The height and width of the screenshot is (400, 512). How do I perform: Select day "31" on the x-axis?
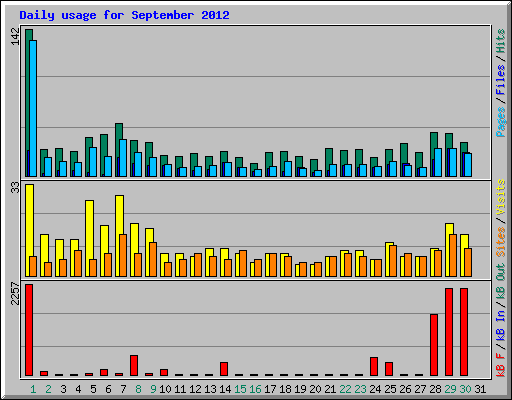[480, 389]
